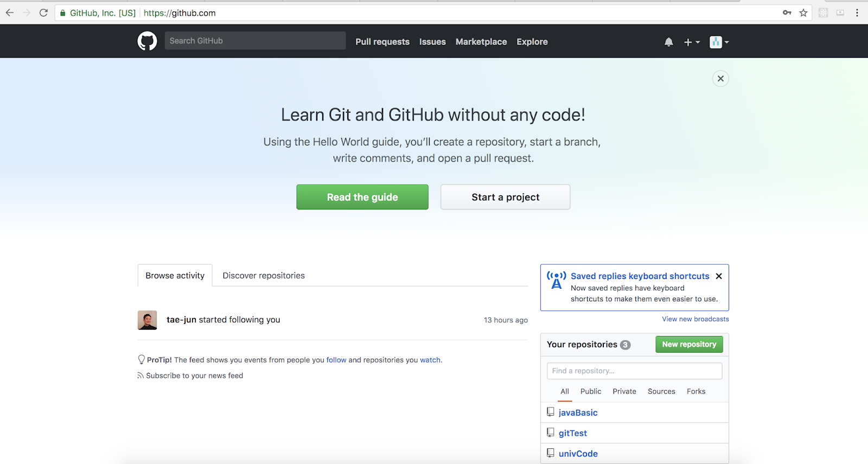Viewport: 868px width, 464px height.
Task: Click the RSS news feed icon
Action: tap(141, 376)
